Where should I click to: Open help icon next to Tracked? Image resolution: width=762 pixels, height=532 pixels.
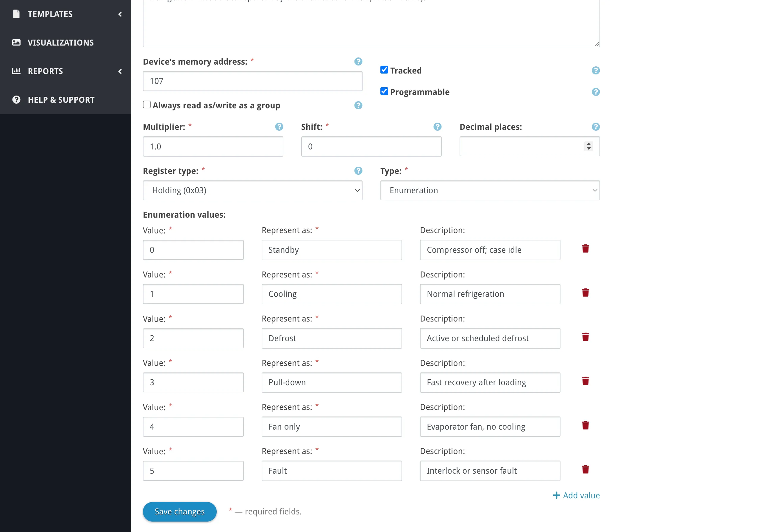[596, 70]
